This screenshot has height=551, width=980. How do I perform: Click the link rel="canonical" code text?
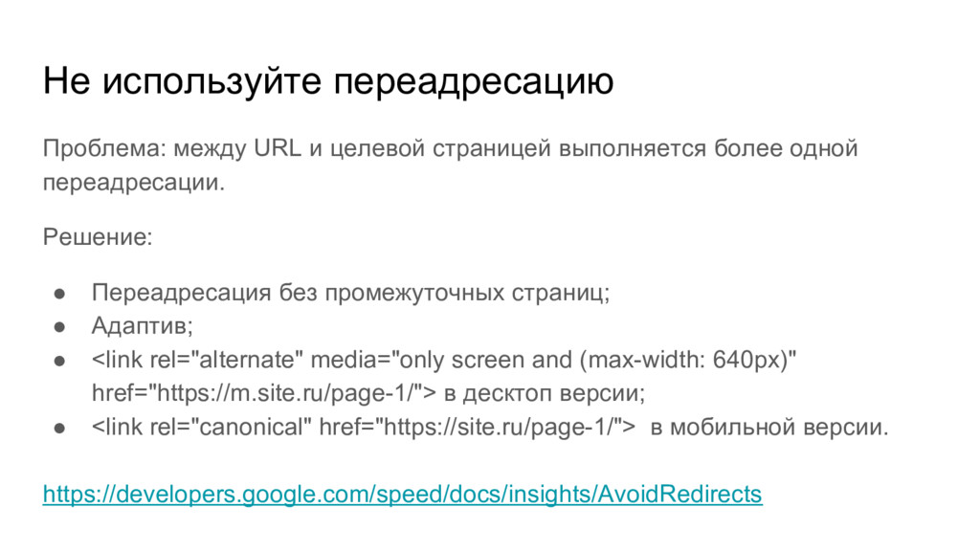click(201, 427)
